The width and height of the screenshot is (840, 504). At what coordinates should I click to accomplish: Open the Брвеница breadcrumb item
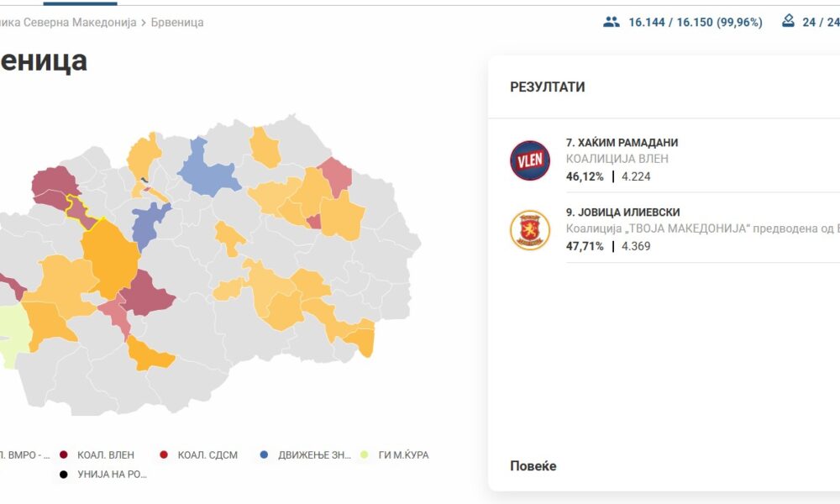pos(177,23)
